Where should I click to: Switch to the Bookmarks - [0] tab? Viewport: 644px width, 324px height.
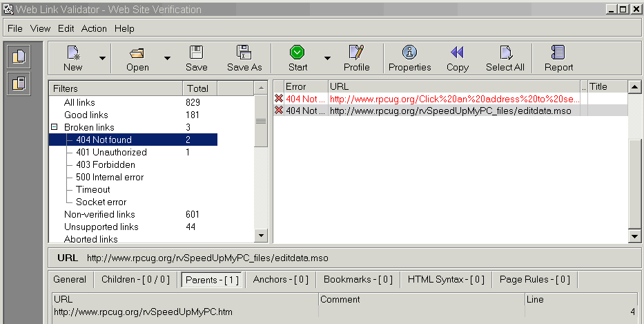(358, 280)
